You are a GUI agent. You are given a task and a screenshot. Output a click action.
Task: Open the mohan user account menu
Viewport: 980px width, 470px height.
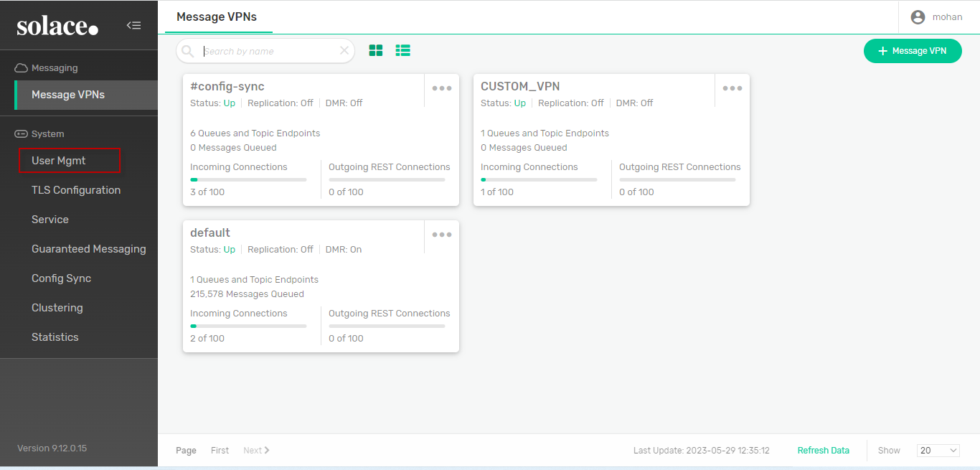coord(936,17)
